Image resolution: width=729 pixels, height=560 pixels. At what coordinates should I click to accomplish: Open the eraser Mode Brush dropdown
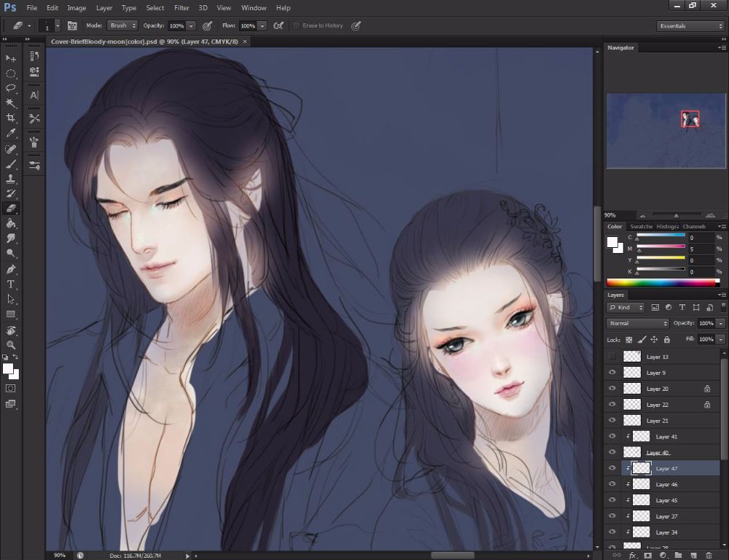[122, 26]
